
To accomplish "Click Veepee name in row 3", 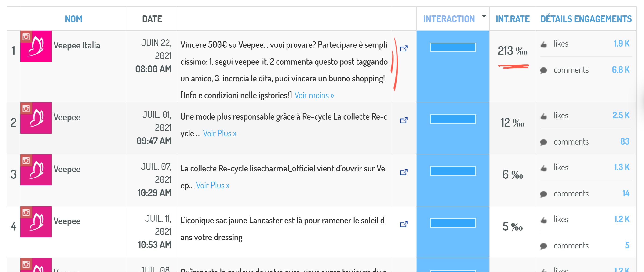I will pos(67,169).
